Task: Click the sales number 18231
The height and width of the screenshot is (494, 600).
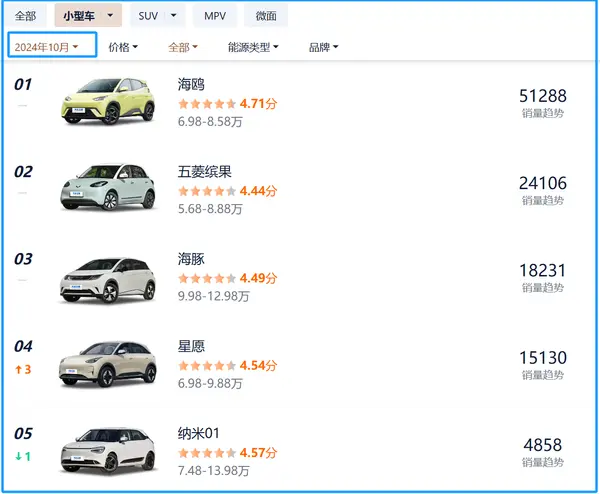Action: 543,271
